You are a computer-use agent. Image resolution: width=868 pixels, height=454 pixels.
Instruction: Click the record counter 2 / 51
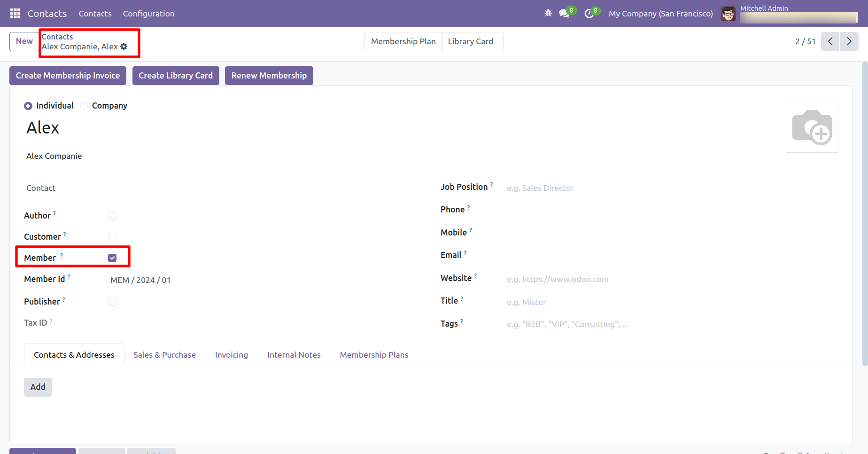pos(806,41)
